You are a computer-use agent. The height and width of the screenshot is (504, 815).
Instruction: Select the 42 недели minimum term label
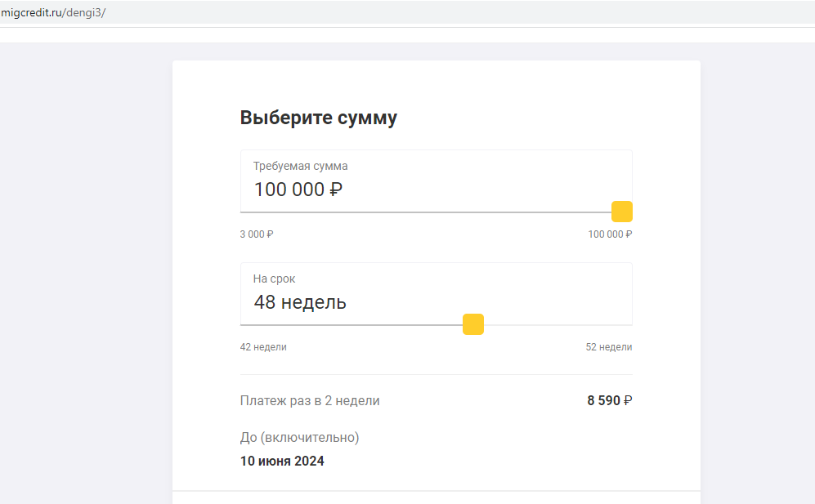click(263, 347)
